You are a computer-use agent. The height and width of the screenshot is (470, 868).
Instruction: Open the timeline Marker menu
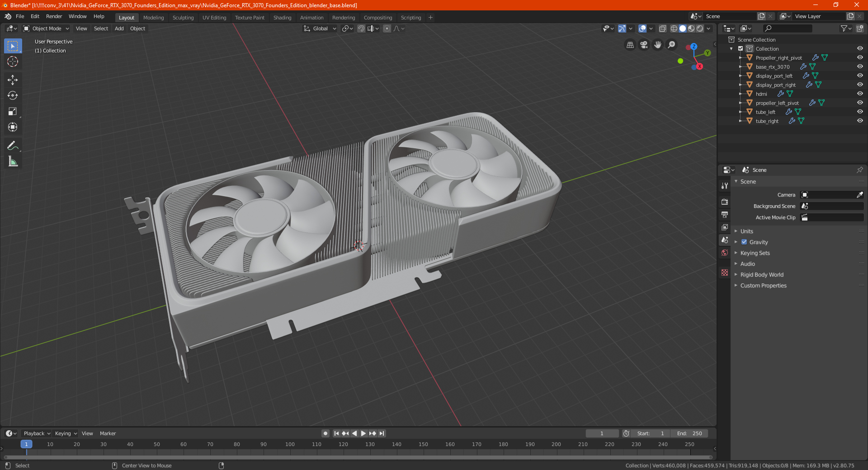pyautogui.click(x=108, y=433)
